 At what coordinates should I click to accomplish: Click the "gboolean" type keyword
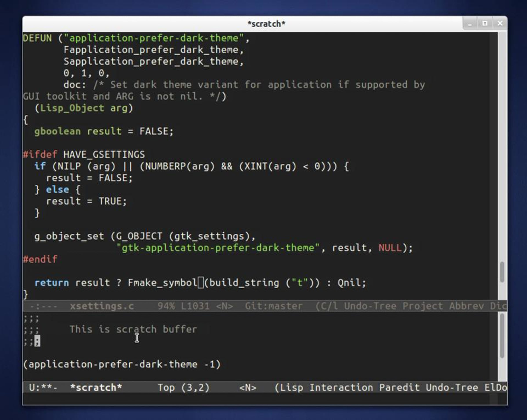[58, 132]
